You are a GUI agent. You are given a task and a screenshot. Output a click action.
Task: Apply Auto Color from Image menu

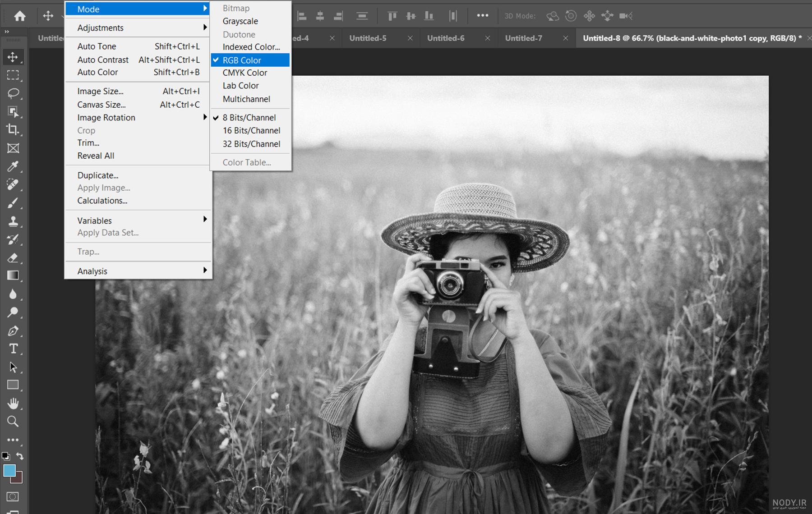click(x=138, y=72)
